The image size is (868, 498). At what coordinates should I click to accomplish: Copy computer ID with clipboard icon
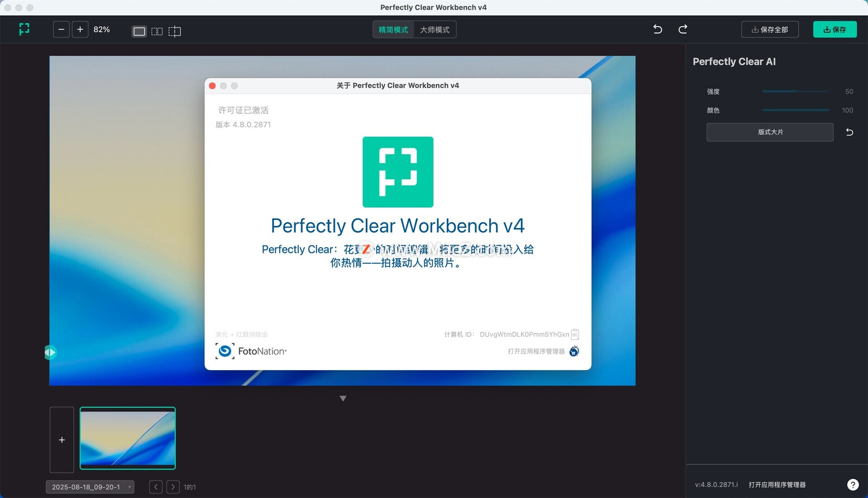click(x=575, y=334)
